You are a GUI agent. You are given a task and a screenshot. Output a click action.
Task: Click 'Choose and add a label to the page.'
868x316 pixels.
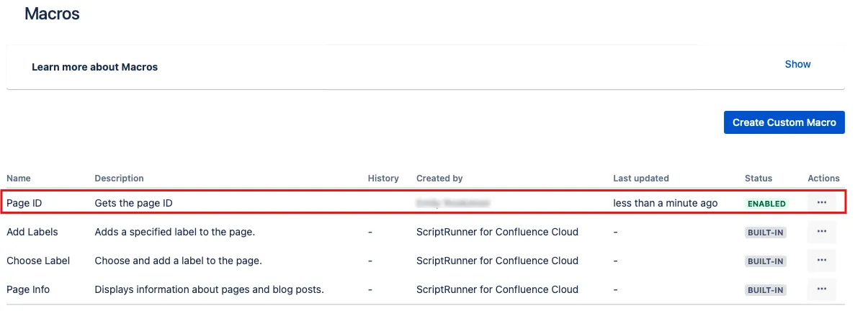178,261
